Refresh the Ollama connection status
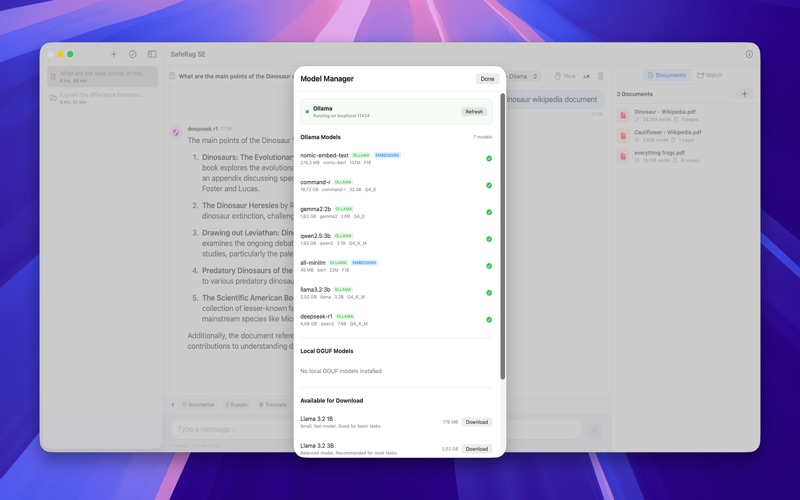 pyautogui.click(x=473, y=112)
